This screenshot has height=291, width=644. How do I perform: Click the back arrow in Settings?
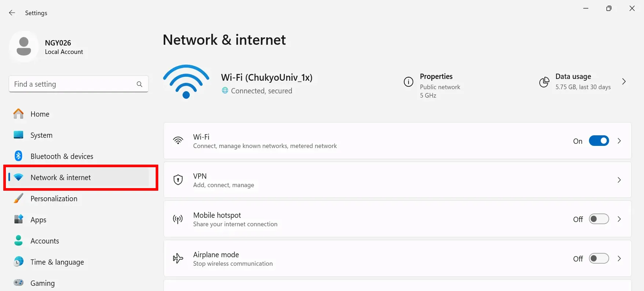pos(12,13)
